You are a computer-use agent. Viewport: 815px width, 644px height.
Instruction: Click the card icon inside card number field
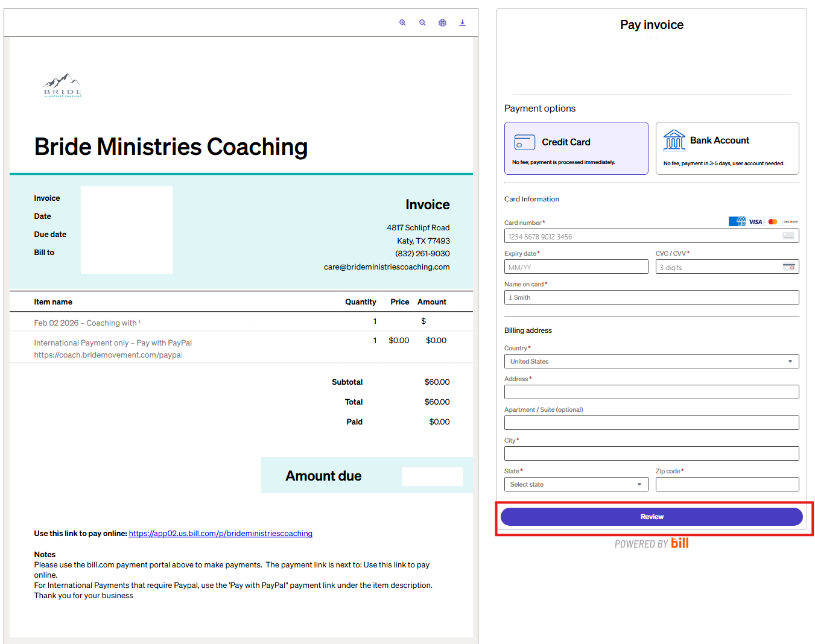click(788, 236)
